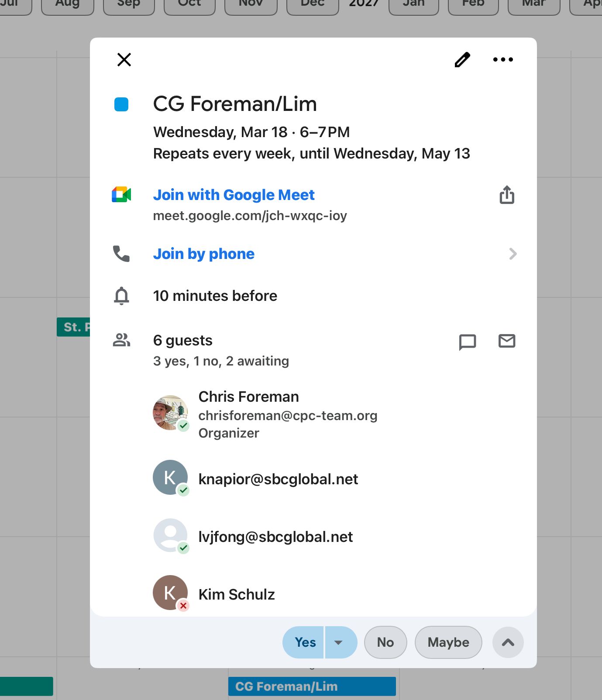Click the pencil edit event icon
This screenshot has width=602, height=700.
click(462, 59)
